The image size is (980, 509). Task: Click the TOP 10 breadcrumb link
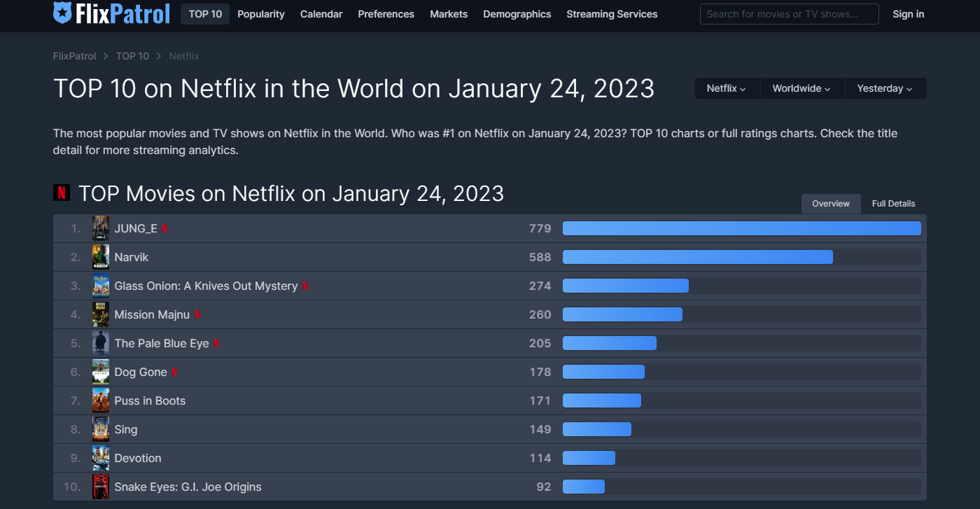coord(132,56)
